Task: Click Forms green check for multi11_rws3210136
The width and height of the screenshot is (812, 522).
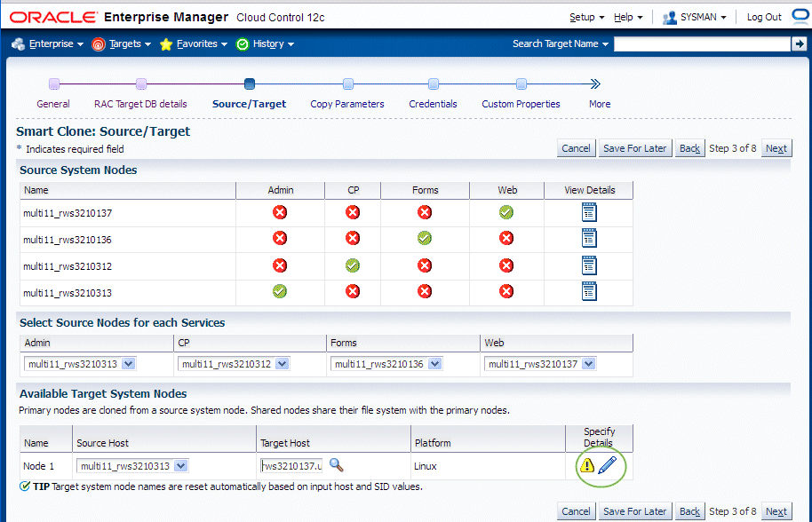Action: [424, 239]
